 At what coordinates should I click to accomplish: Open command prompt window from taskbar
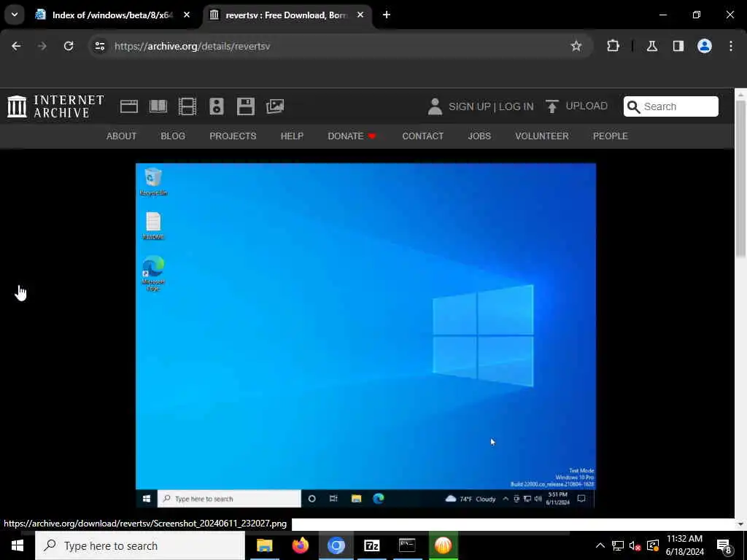click(407, 545)
